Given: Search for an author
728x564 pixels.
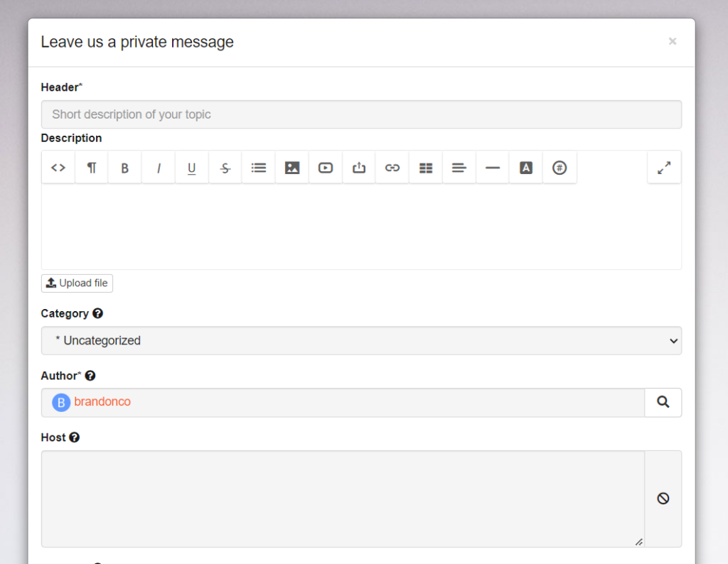Looking at the screenshot, I should click(x=663, y=402).
